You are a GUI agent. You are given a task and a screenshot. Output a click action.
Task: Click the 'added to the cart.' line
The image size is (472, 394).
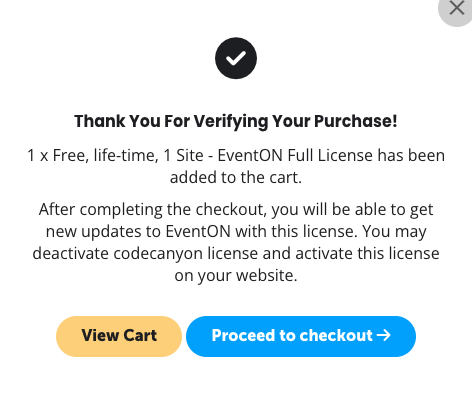click(x=236, y=177)
